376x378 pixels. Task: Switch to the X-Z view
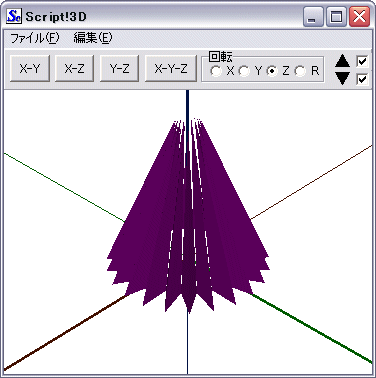click(74, 68)
